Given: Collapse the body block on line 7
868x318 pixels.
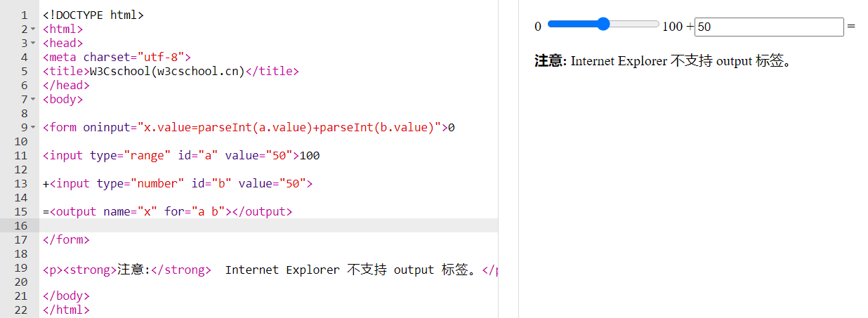Looking at the screenshot, I should 34,100.
